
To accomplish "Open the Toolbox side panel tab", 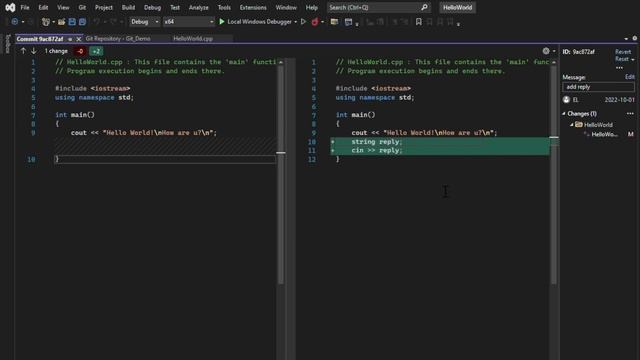I will point(8,44).
